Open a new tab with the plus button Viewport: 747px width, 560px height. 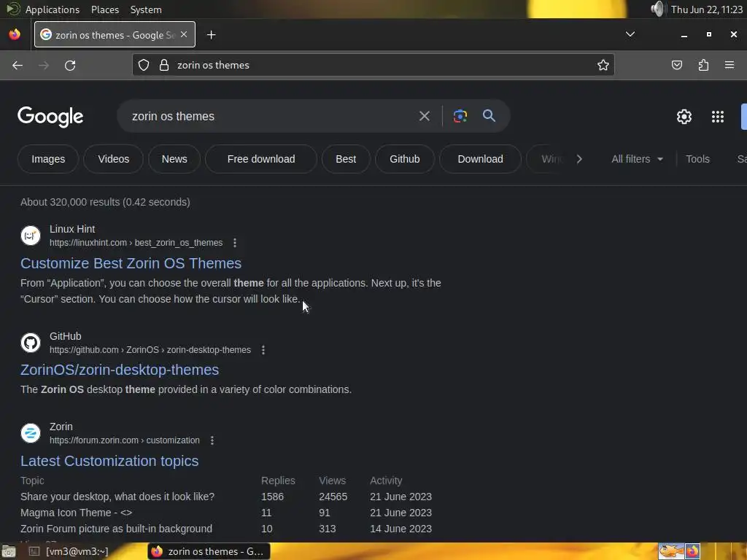point(211,35)
